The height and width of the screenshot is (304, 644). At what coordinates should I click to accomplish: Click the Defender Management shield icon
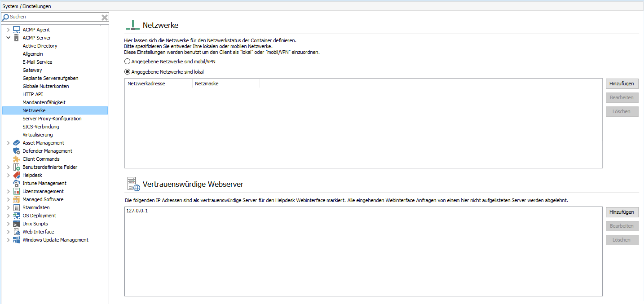click(x=16, y=151)
